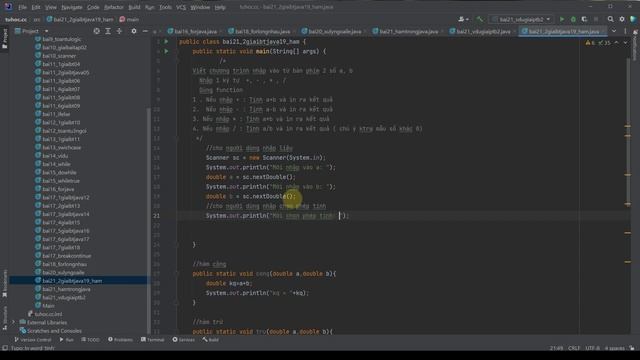
Task: Click tuhoc.cc breadcrumb in navigation bar
Action: pyautogui.click(x=16, y=19)
